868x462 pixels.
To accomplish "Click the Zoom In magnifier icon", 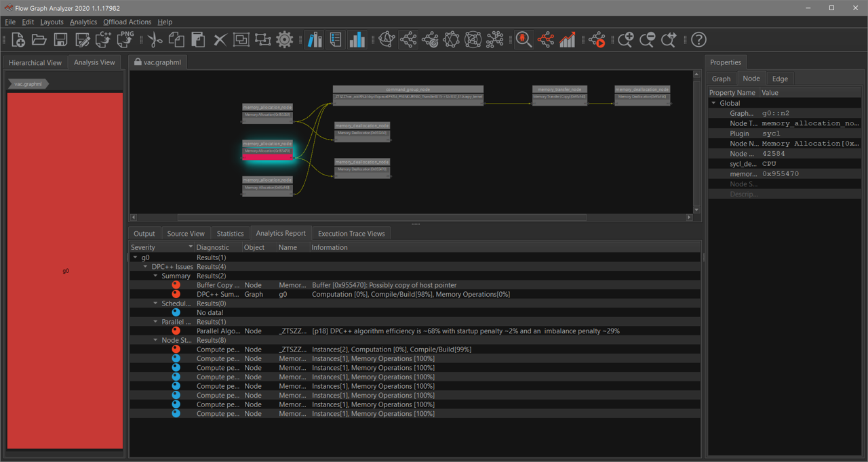I will point(625,39).
